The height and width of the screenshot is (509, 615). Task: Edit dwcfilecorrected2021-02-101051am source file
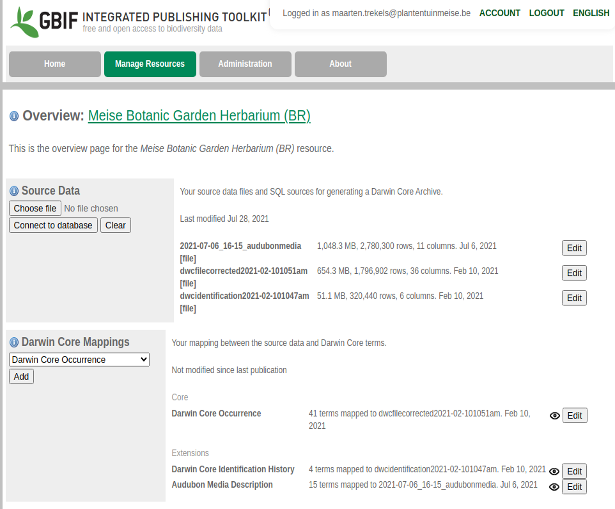[x=574, y=273]
